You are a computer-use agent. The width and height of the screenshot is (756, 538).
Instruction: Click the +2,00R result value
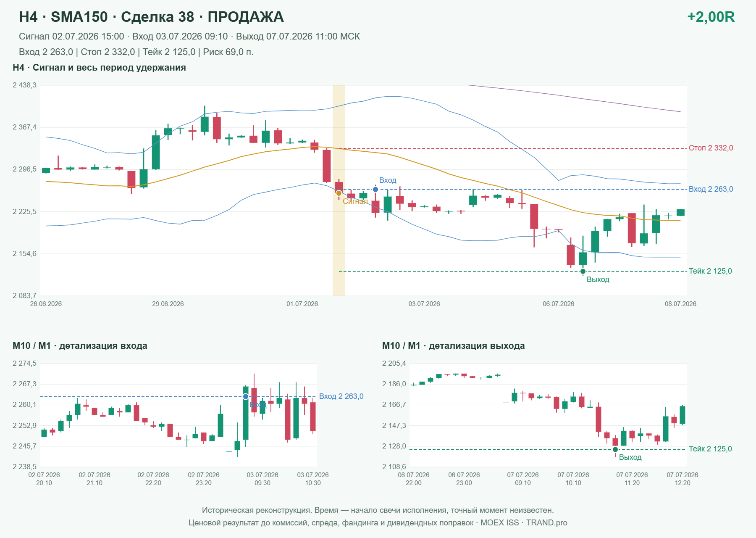[711, 17]
